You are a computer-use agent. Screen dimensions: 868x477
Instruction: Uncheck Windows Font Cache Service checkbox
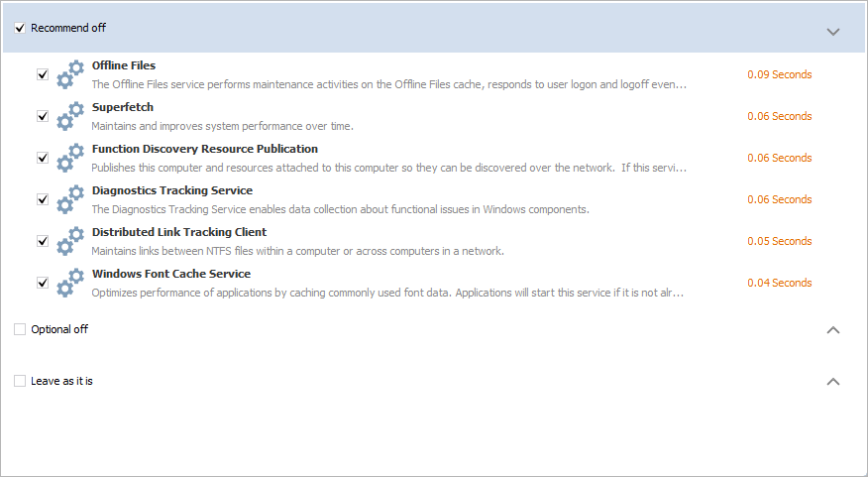[x=43, y=283]
